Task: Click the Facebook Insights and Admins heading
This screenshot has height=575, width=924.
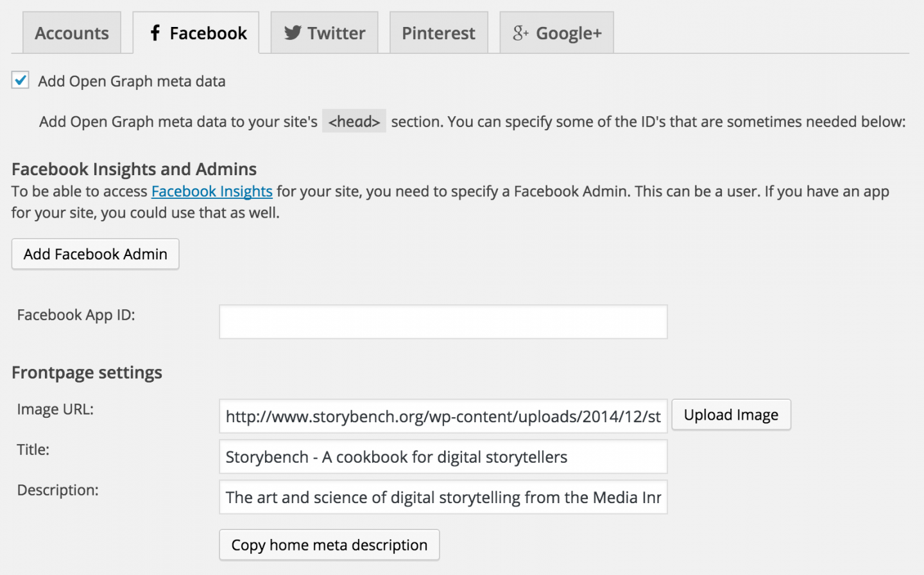Action: (133, 169)
